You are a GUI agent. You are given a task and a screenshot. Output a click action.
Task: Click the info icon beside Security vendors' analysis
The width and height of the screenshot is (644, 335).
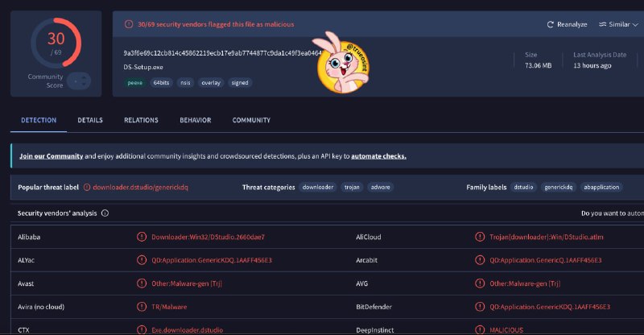(105, 213)
